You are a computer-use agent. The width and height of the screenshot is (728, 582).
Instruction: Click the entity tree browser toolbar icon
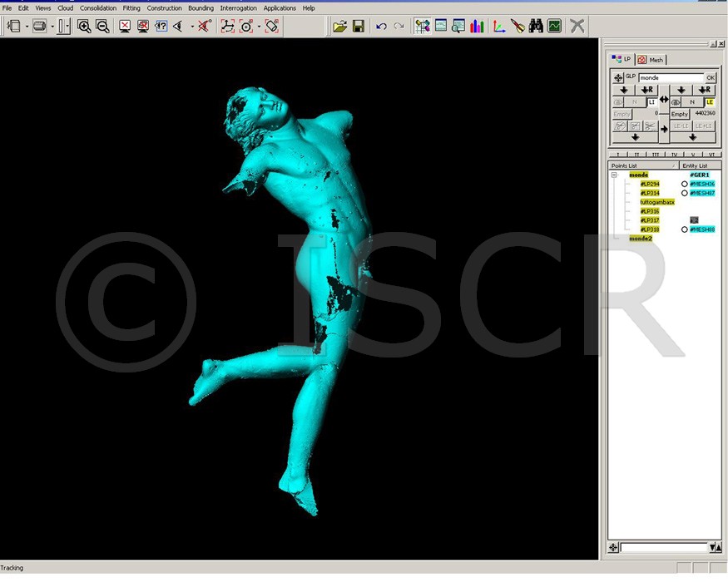422,26
